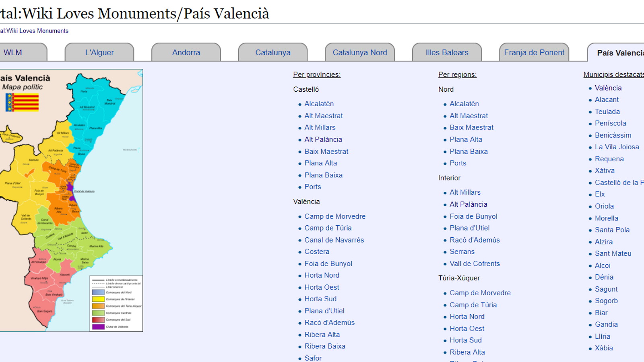Screen dimensions: 644x362
Task: Open Horta Sud under València province
Action: click(x=320, y=299)
